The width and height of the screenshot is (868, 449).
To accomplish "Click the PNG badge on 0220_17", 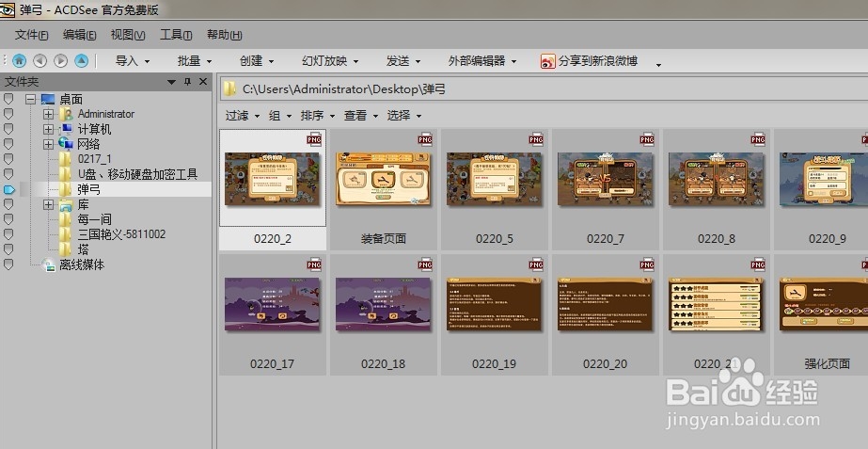I will click(314, 265).
